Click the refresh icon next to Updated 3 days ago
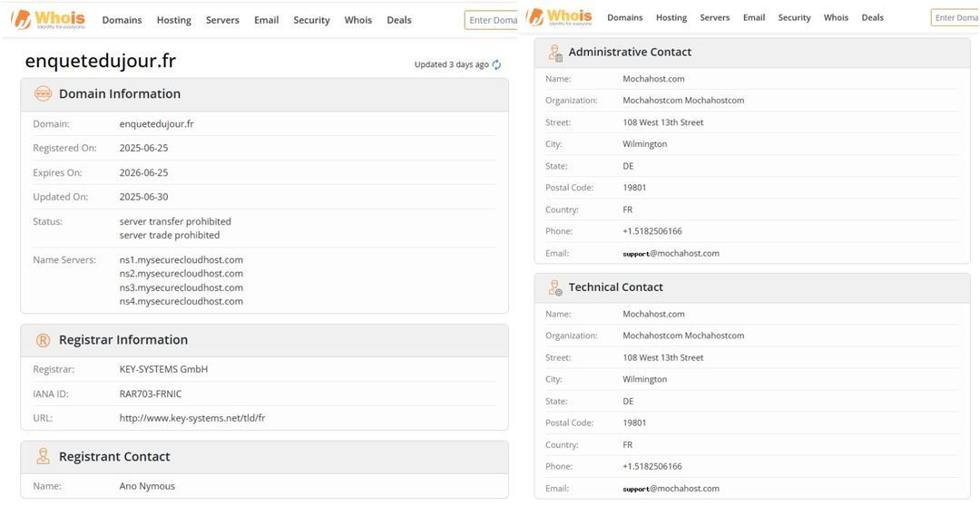The image size is (980, 505). point(497,64)
